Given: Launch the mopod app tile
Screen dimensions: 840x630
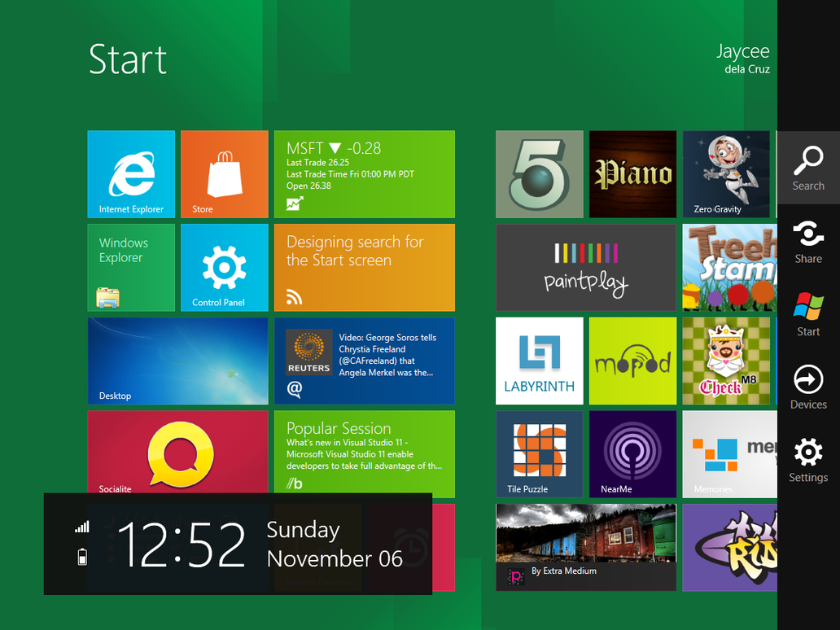Looking at the screenshot, I should click(632, 361).
